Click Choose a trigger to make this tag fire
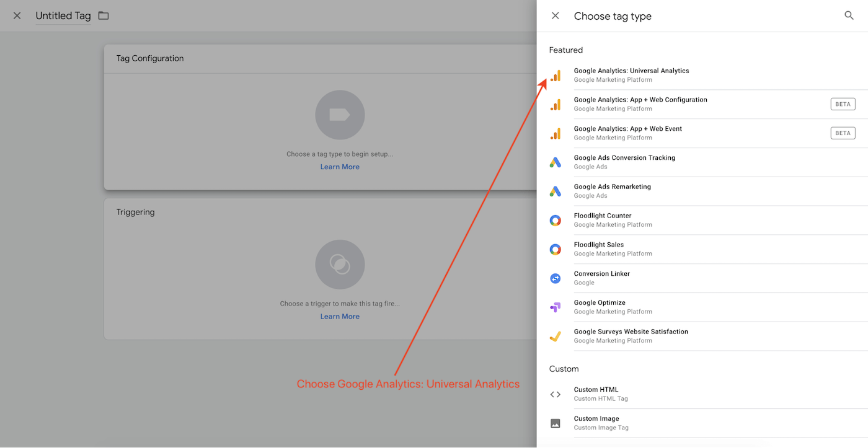The height and width of the screenshot is (448, 868). click(x=340, y=304)
